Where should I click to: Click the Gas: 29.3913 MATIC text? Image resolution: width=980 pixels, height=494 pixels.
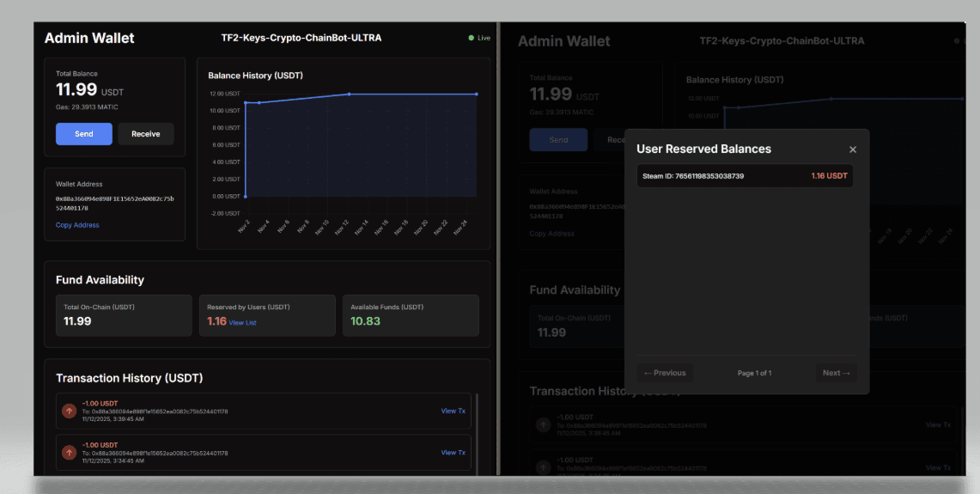click(87, 107)
